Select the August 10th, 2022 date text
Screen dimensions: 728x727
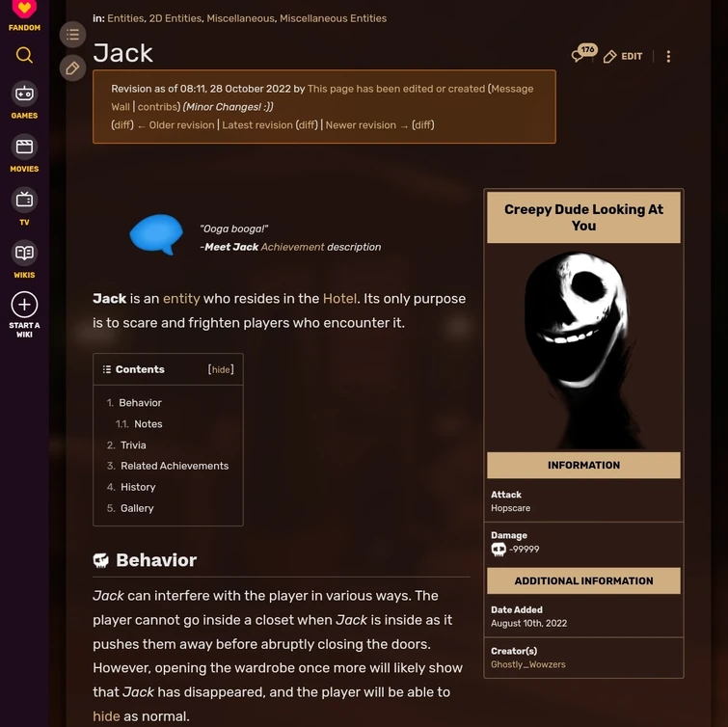[x=528, y=623]
